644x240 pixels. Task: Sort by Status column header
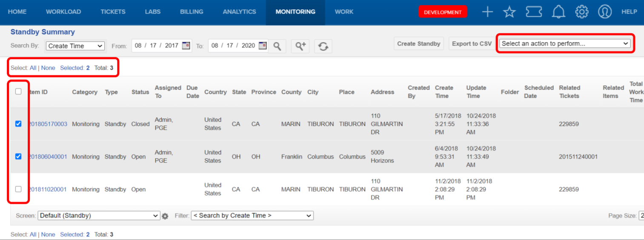tap(140, 92)
